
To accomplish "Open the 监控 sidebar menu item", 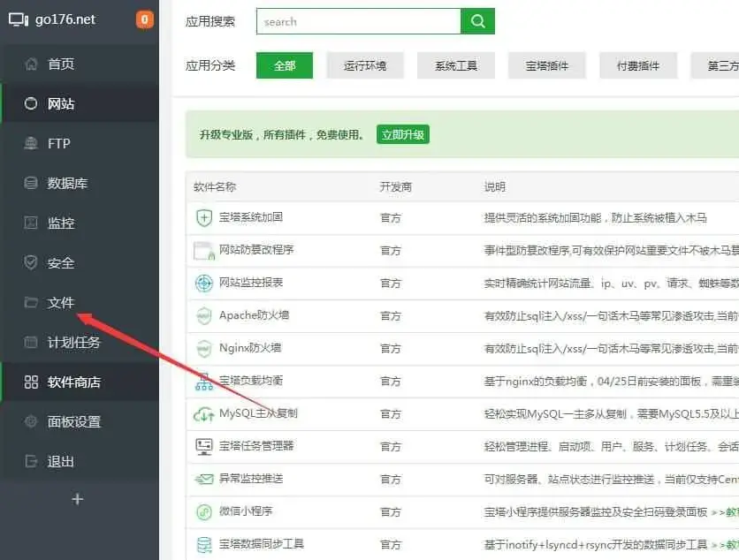I will click(80, 223).
